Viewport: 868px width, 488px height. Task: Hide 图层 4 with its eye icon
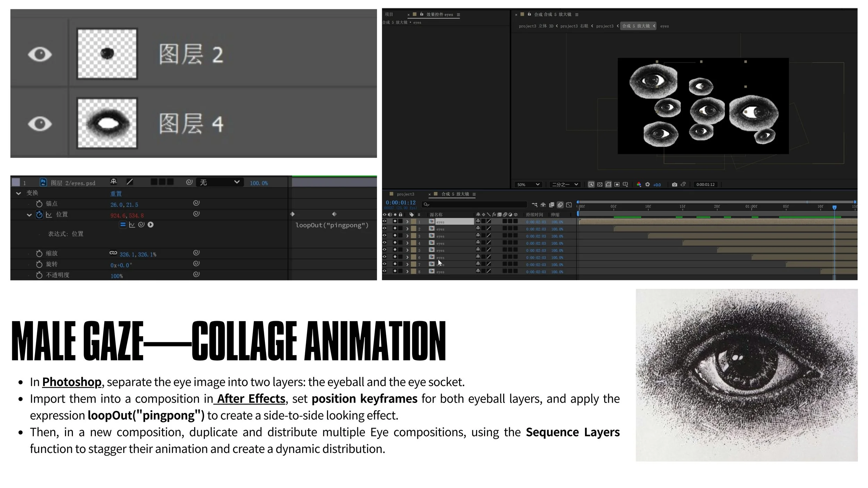[x=40, y=124]
